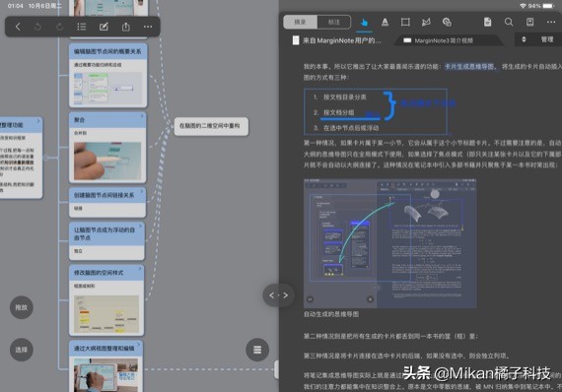Select the 编辑脑图节点间的概要关系 card title

[x=107, y=51]
